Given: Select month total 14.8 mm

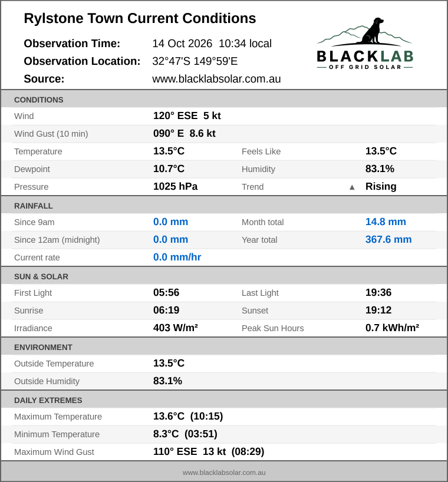Looking at the screenshot, I should pos(386,222).
